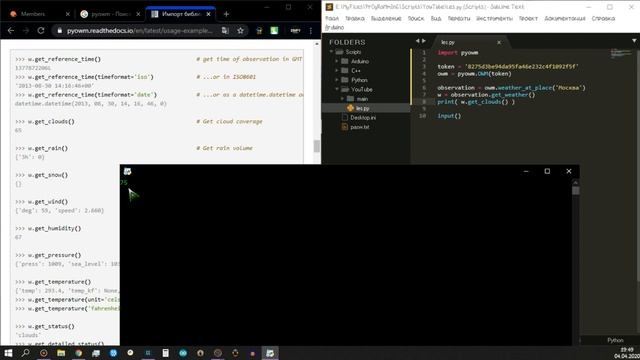Image resolution: width=640 pixels, height=360 pixels.
Task: Close the Members browser tab
Action: click(68, 14)
